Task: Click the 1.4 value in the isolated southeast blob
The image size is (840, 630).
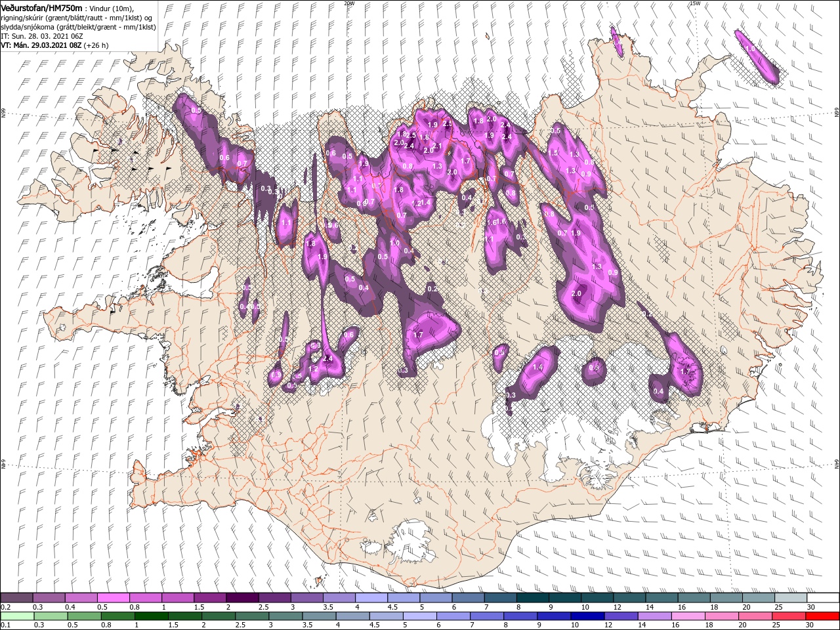Action: coord(538,367)
